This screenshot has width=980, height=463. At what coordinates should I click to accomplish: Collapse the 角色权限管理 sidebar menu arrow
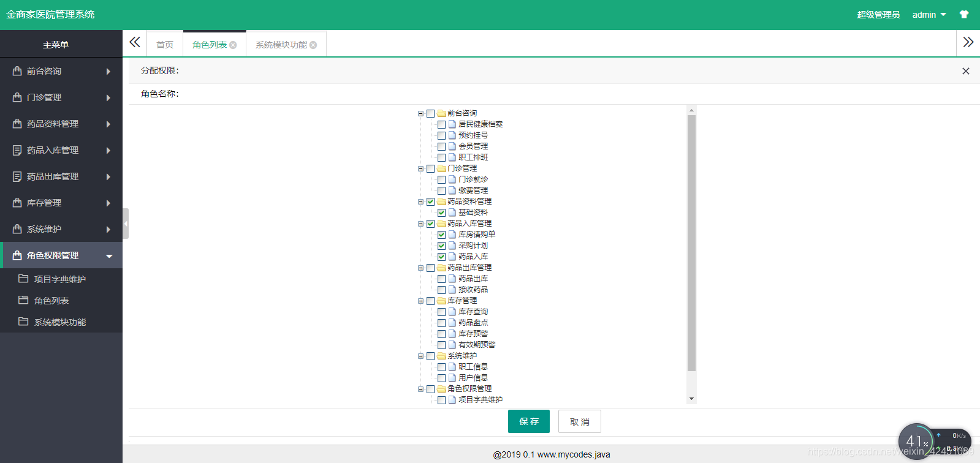109,256
